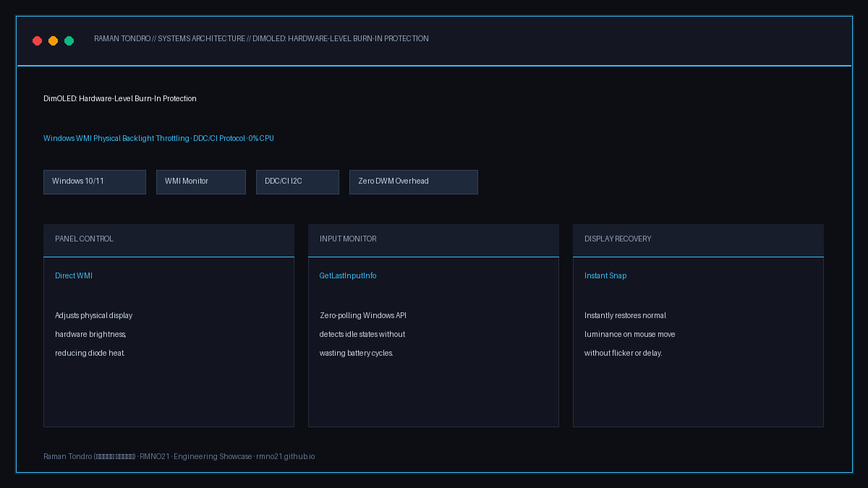The image size is (868, 488).
Task: Click the GetLastInputInfo link
Action: pyautogui.click(x=348, y=276)
